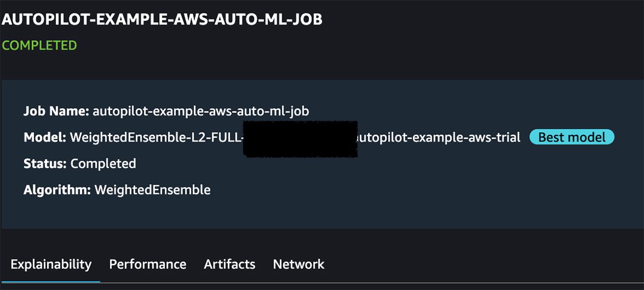Click the AUTOPILOT-EXAMPLE-AWS-AUTO-ML-JOB page title
The image size is (644, 290).
tap(162, 19)
